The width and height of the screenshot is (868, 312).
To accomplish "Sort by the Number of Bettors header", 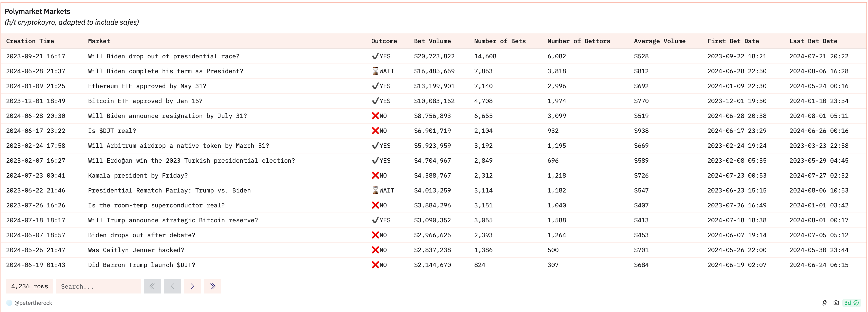I will point(579,41).
